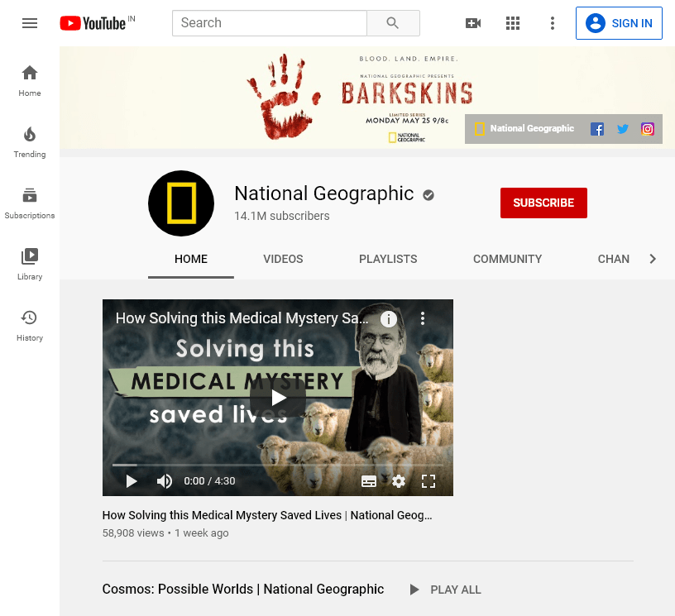Open History in the sidebar
Viewport: 675px width, 616px height.
point(30,326)
